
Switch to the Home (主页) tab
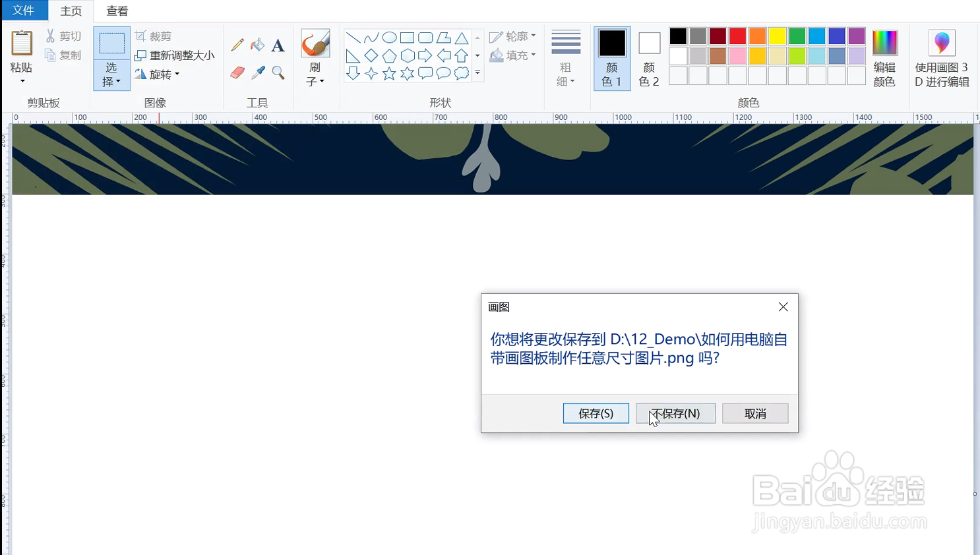point(71,11)
